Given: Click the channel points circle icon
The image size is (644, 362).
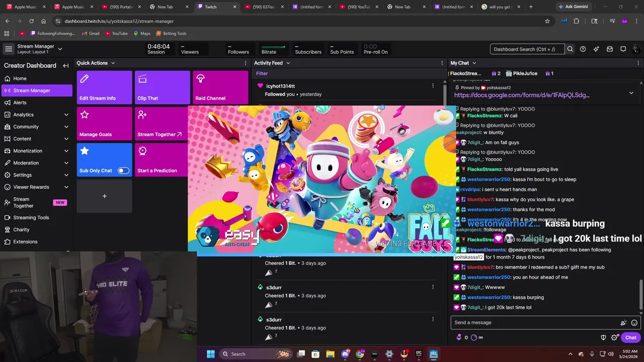Looking at the screenshot, I should [474, 337].
